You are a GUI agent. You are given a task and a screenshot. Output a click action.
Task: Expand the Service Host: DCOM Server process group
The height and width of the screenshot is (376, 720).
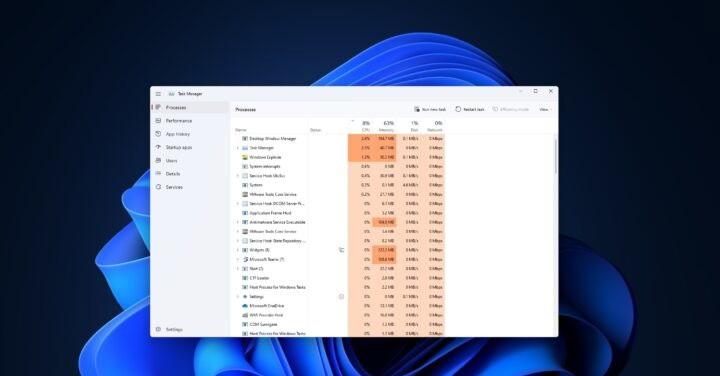tap(237, 203)
